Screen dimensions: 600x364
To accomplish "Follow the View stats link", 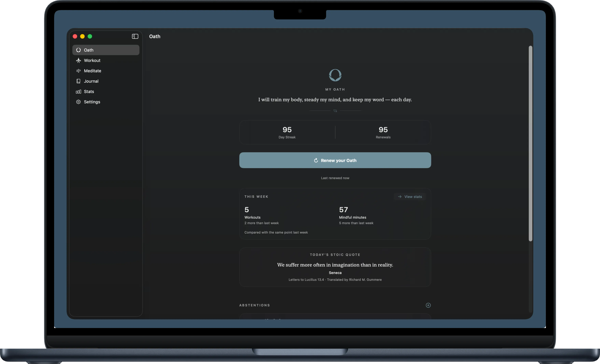I will 410,197.
